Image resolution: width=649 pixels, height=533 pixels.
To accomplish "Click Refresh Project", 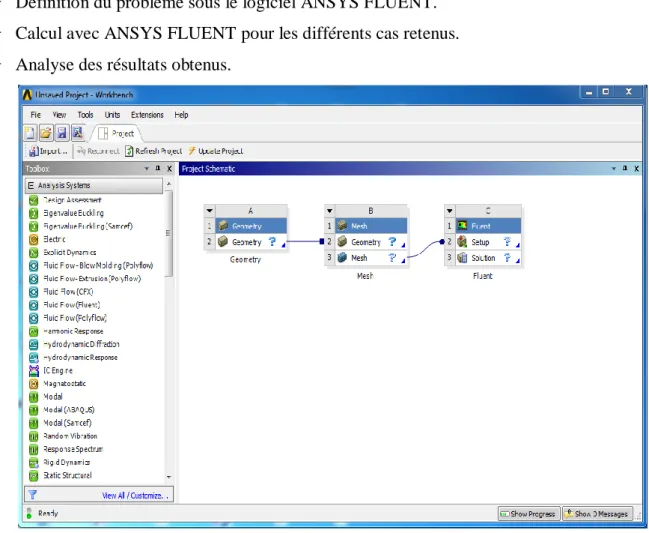I will tap(154, 151).
